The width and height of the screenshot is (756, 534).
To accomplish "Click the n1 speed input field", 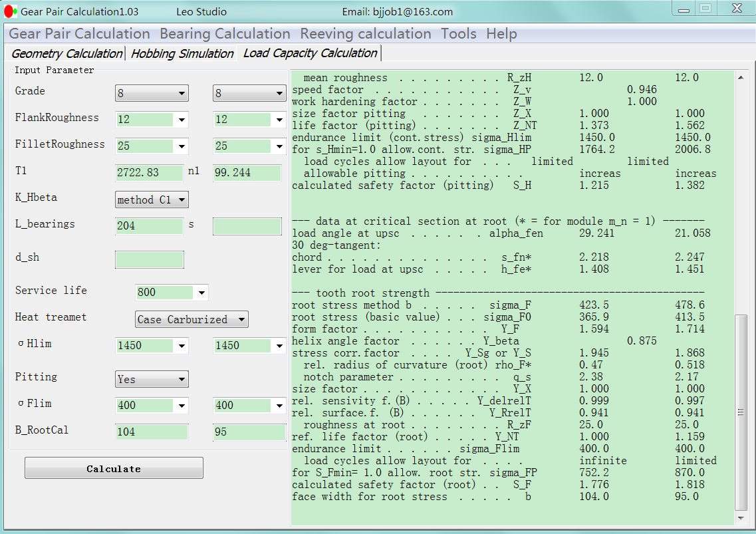I will (x=247, y=173).
